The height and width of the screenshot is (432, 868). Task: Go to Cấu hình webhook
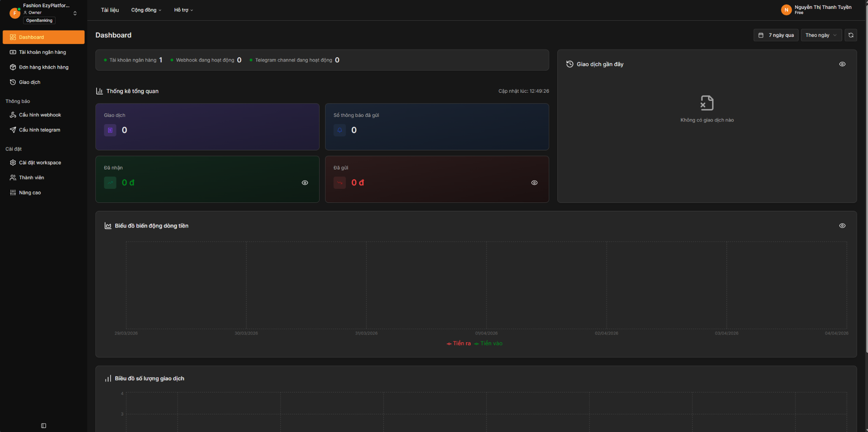pyautogui.click(x=40, y=115)
